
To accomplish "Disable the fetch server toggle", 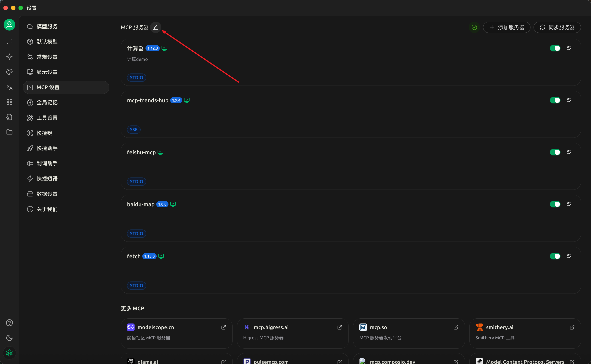I will coord(555,256).
